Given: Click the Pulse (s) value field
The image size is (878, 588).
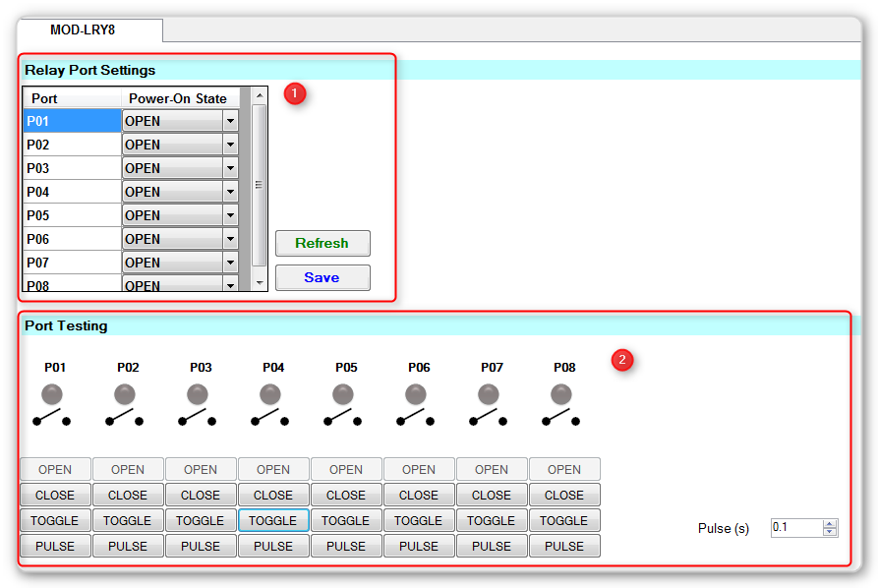Looking at the screenshot, I should [x=794, y=528].
